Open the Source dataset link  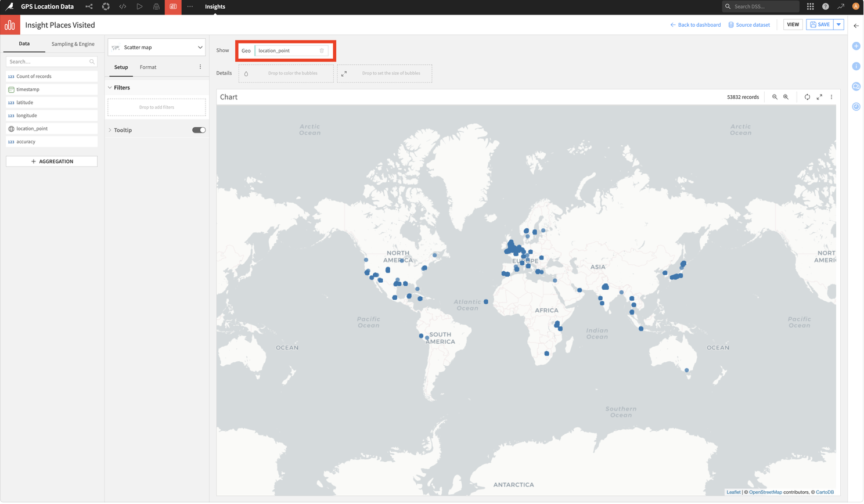(749, 25)
